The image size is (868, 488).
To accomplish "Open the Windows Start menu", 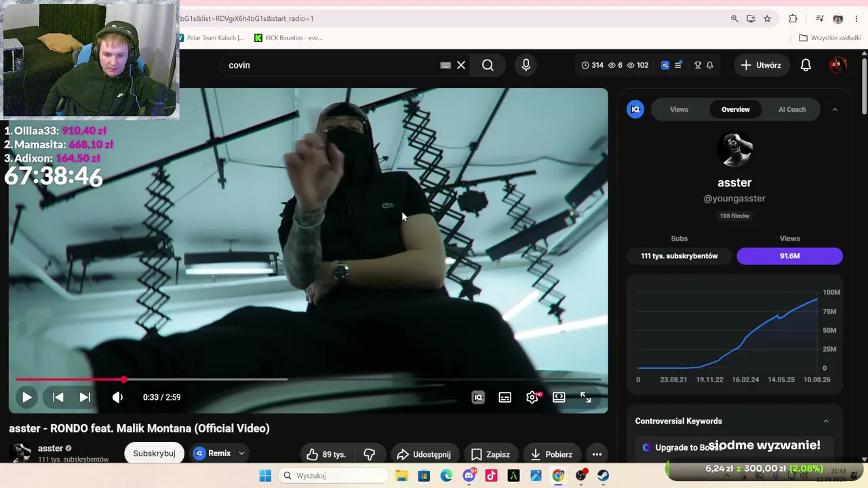I will (x=265, y=476).
